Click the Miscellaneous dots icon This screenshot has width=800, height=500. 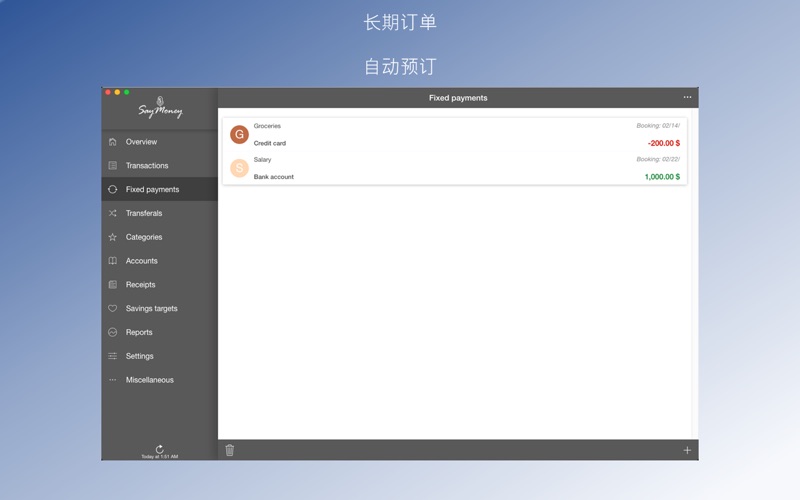pos(113,380)
